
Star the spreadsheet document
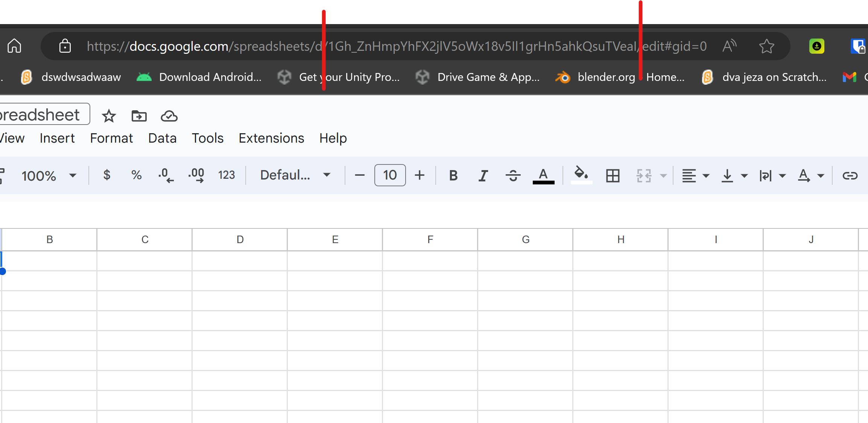109,116
